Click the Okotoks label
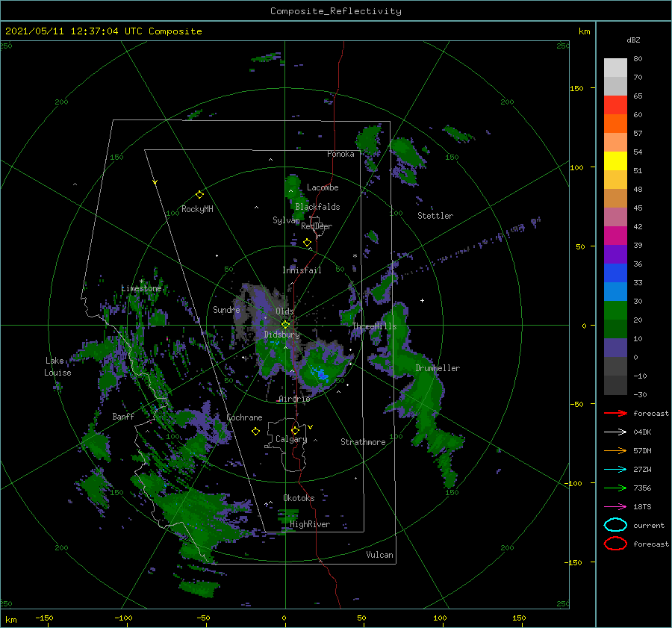The image size is (672, 628). coord(299,498)
